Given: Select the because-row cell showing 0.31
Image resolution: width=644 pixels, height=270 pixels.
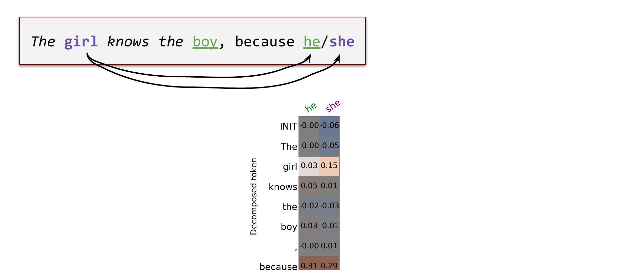Looking at the screenshot, I should pos(309,265).
